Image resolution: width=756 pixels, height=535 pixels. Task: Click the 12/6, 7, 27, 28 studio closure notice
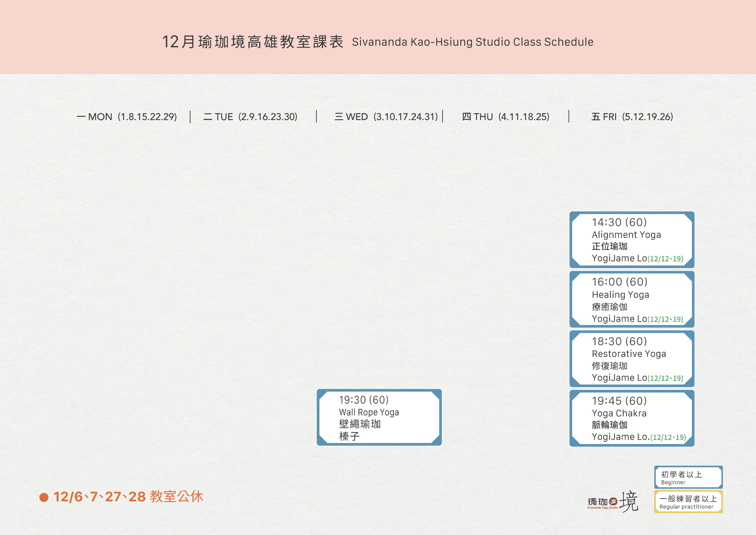point(128,497)
